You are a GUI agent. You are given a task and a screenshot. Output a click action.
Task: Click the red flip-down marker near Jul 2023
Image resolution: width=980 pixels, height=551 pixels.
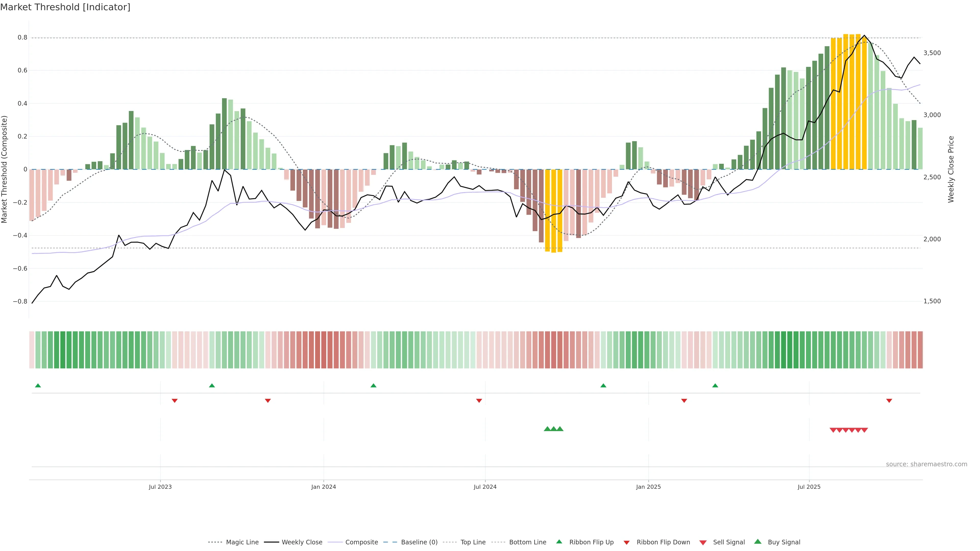click(x=175, y=400)
